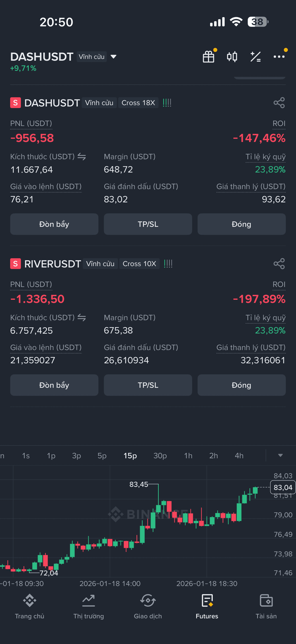The image size is (296, 644).
Task: Tap the Wi-Fi icon in status bar
Action: click(x=236, y=22)
